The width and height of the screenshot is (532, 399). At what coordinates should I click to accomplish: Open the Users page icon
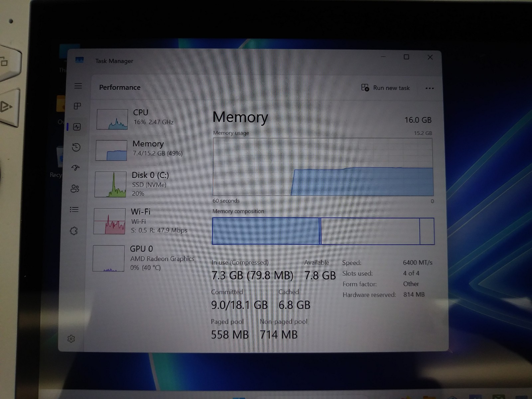point(75,189)
